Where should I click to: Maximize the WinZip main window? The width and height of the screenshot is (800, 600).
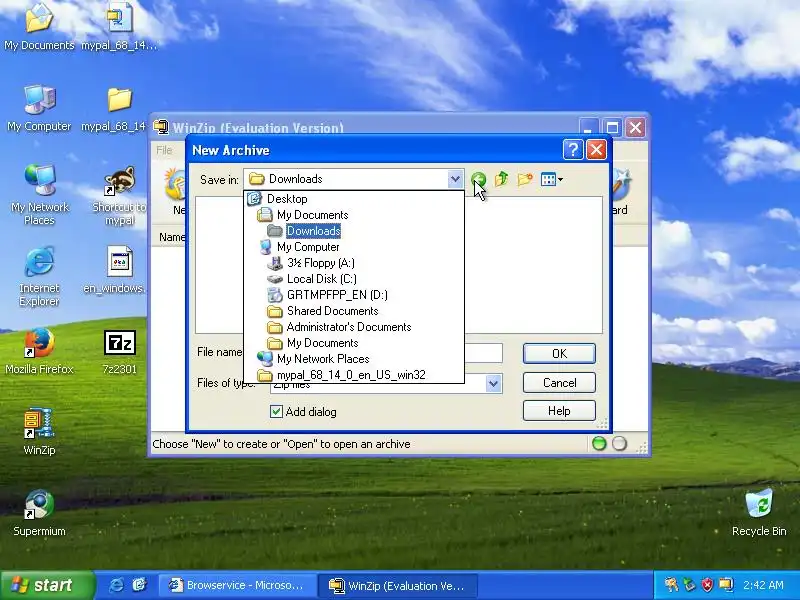612,127
